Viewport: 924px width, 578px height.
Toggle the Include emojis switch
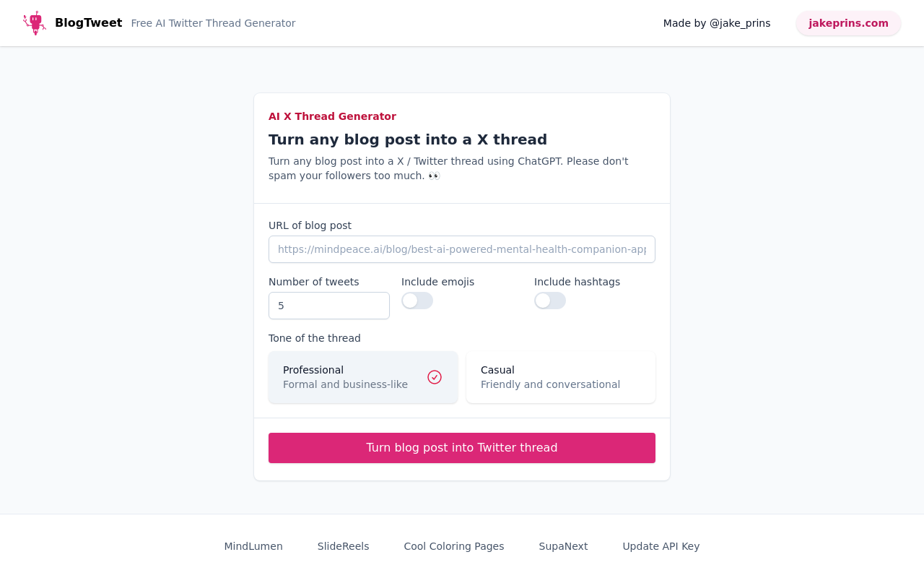point(417,301)
